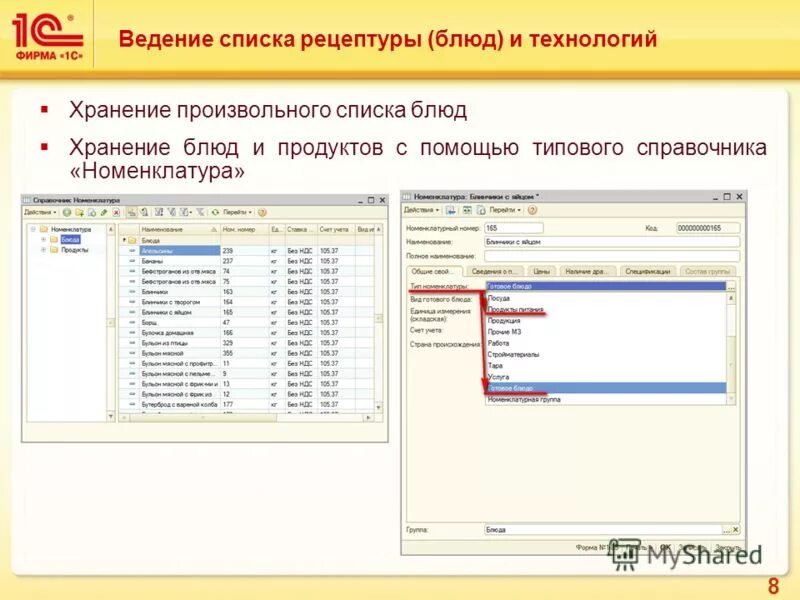Click the Help icon in item card toolbar
Screen dimensions: 800x600
tap(532, 210)
